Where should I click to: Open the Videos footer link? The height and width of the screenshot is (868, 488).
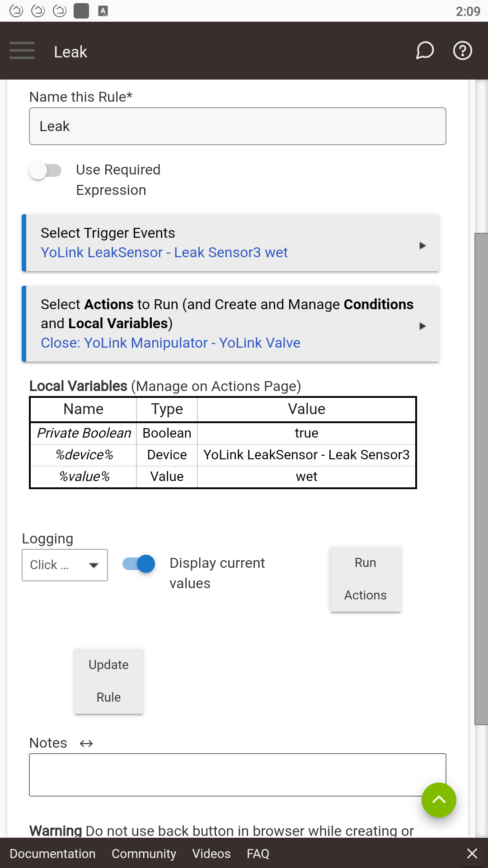(211, 854)
